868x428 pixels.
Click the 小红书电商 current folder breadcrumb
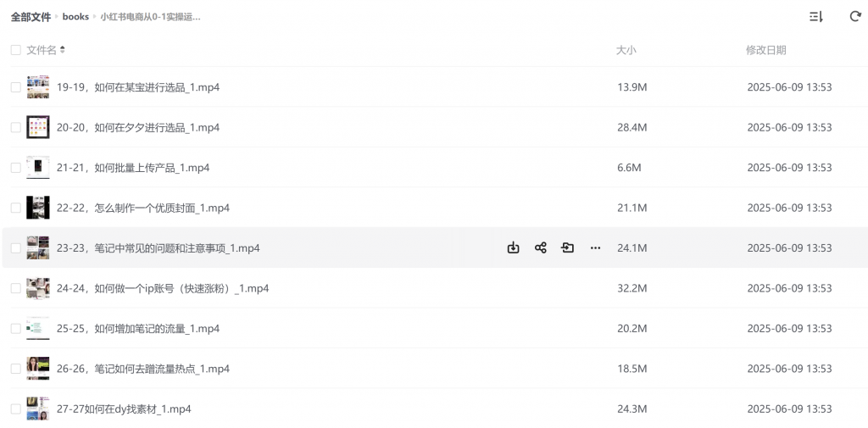(150, 17)
